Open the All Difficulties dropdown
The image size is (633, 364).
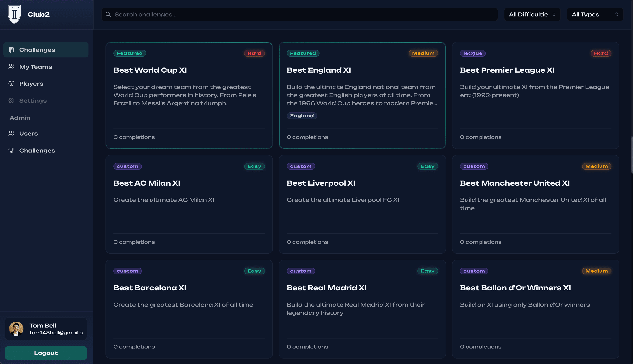532,15
